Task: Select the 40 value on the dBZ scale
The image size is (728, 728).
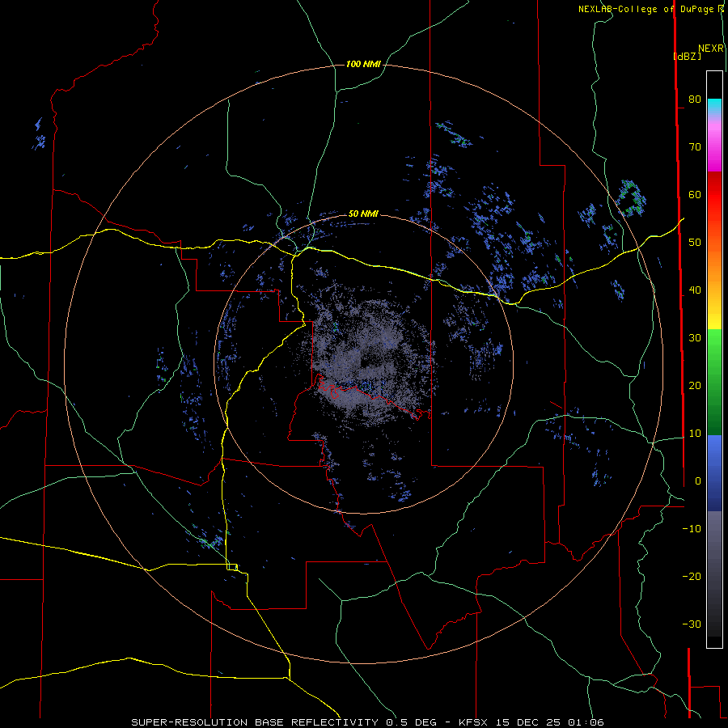Action: pos(695,290)
